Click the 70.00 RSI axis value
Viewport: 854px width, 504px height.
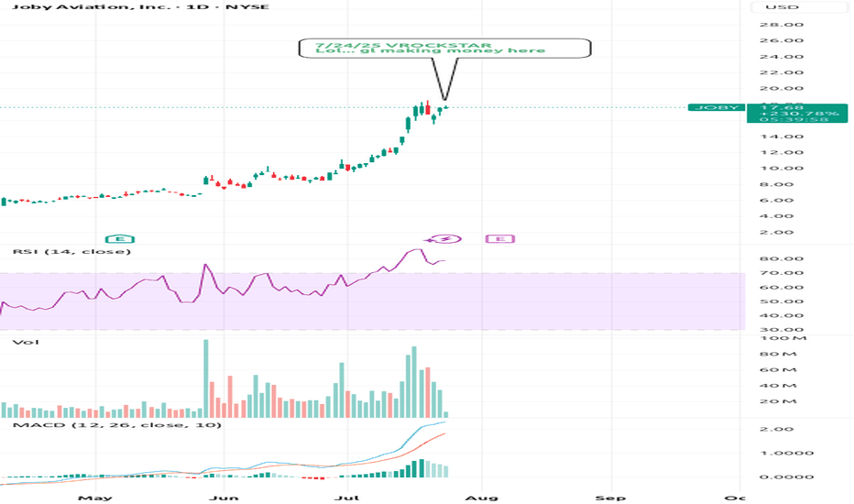(x=782, y=273)
